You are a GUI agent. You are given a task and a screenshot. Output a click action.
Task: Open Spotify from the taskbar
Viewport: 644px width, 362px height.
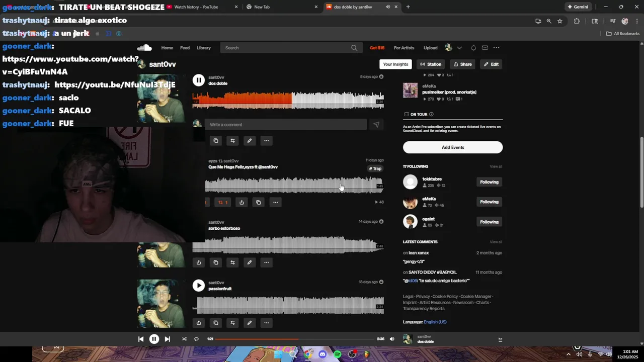point(338,354)
